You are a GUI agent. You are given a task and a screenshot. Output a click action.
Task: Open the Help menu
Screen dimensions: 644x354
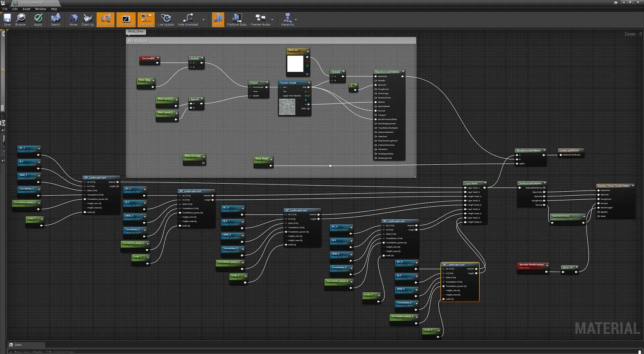54,9
